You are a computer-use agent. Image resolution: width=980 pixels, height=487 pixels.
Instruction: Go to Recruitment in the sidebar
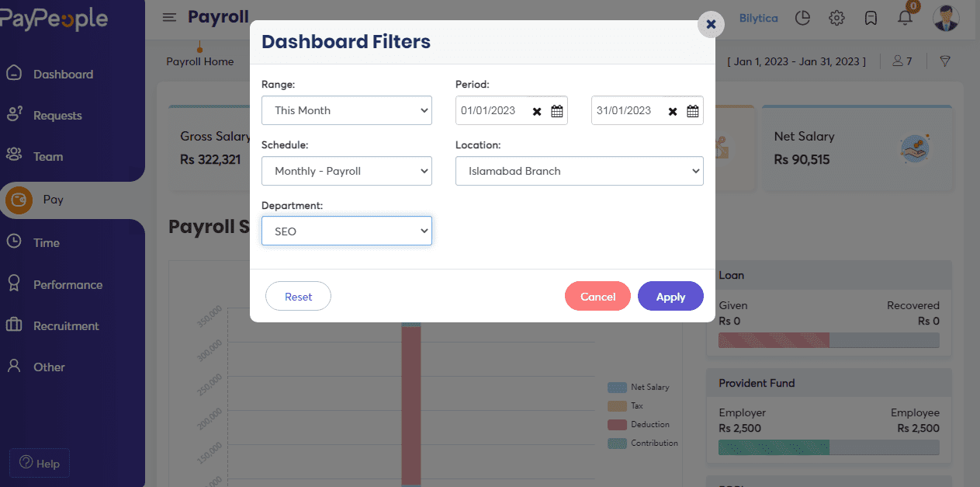click(x=66, y=326)
